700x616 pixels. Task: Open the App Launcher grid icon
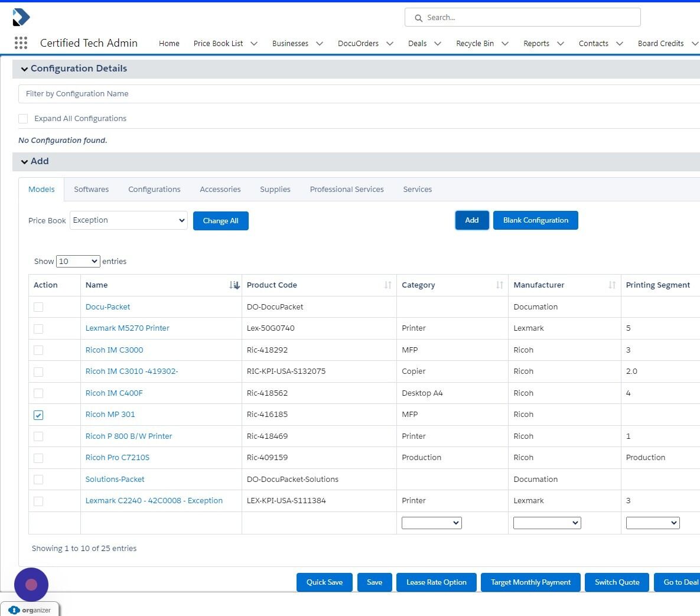(21, 43)
